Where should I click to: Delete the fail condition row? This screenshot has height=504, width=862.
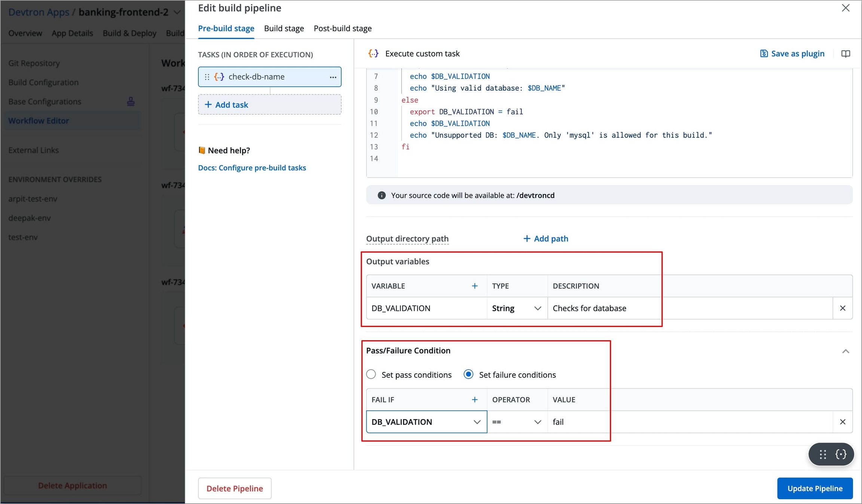click(x=843, y=422)
